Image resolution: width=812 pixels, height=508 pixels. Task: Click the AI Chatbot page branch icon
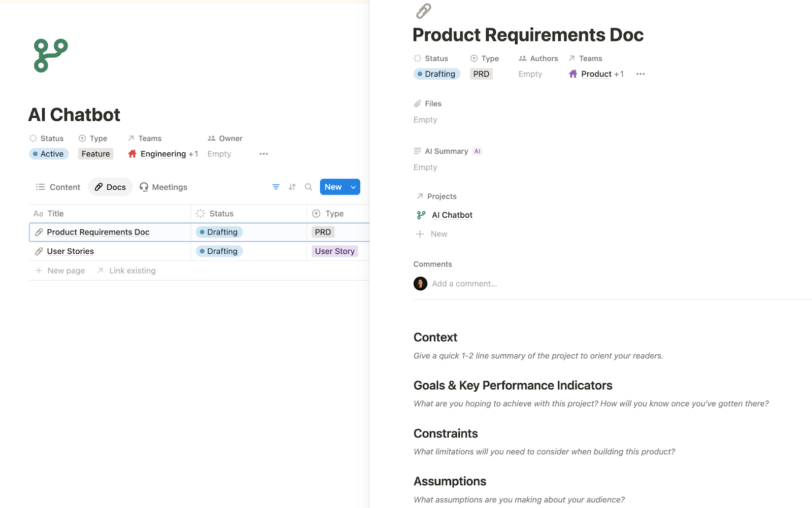[x=51, y=55]
